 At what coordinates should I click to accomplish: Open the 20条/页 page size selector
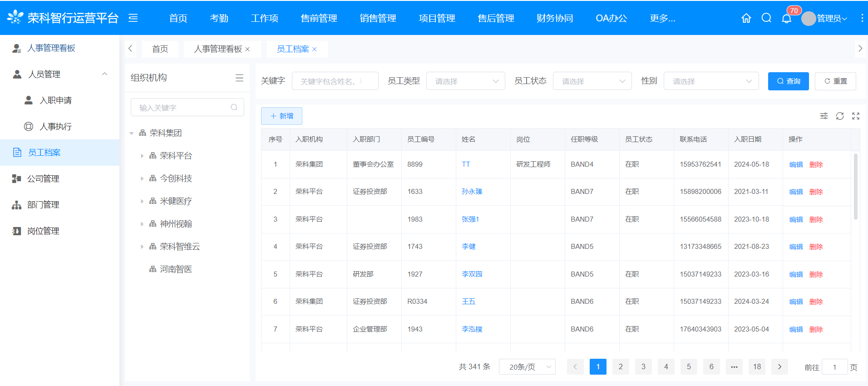527,367
